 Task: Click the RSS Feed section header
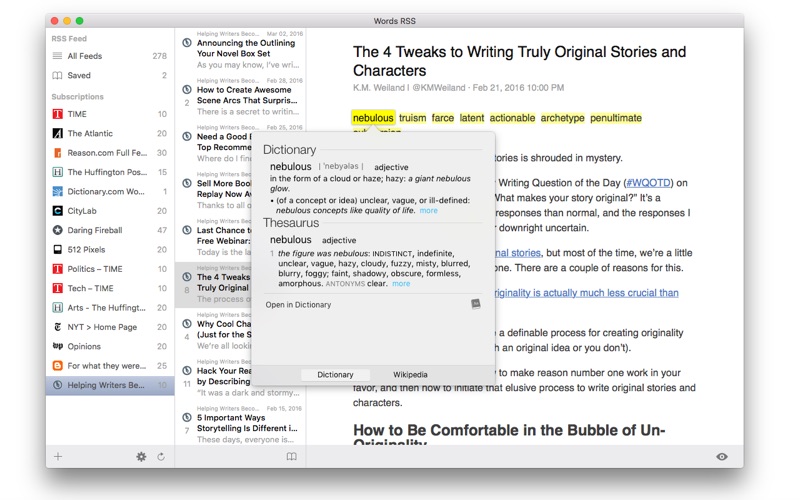coord(69,38)
